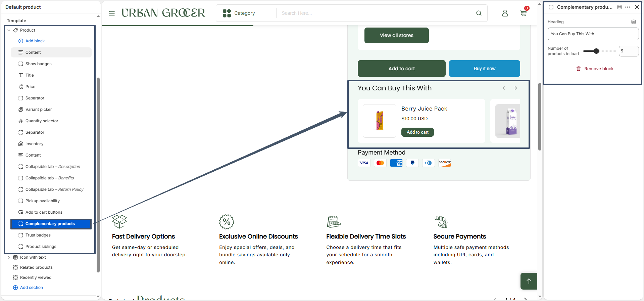Viewport: 644px width, 301px height.
Task: Click the Diners Club payment icon
Action: coord(429,163)
